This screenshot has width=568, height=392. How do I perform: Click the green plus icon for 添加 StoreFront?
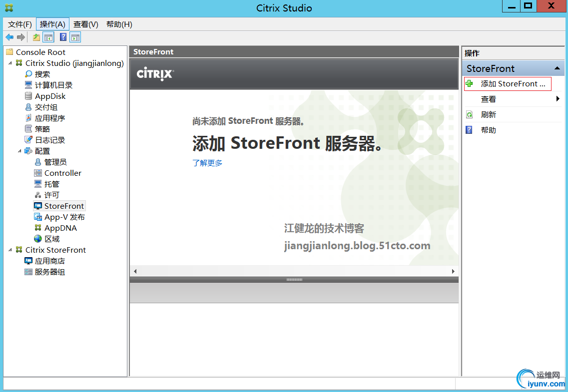click(x=469, y=83)
